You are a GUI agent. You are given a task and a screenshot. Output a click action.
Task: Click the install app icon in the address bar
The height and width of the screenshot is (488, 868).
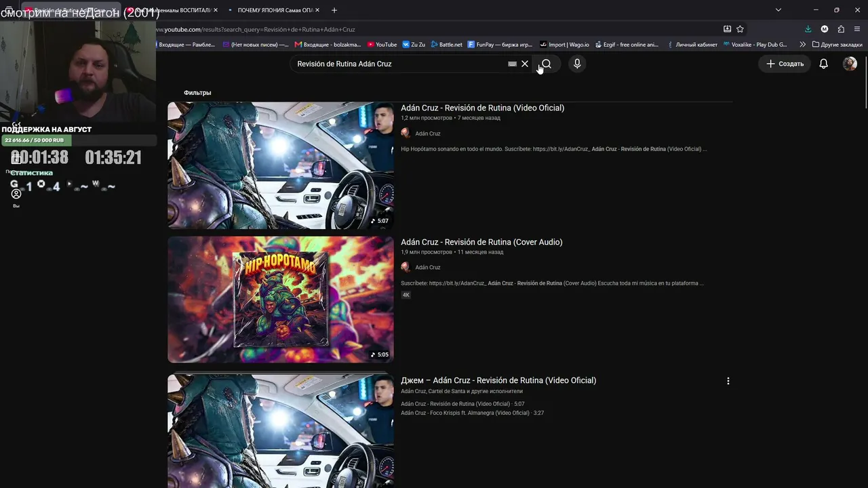727,29
